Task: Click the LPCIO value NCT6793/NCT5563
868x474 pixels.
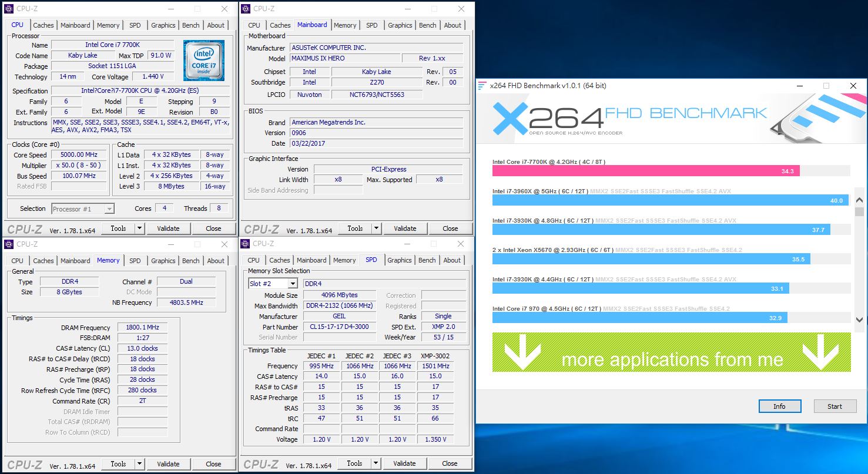Action: click(376, 95)
